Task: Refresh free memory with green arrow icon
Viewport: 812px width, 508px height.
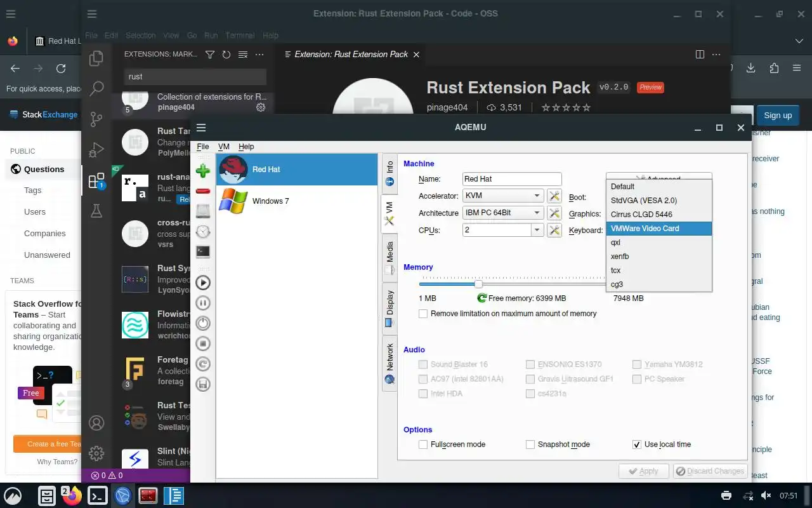Action: coord(482,298)
